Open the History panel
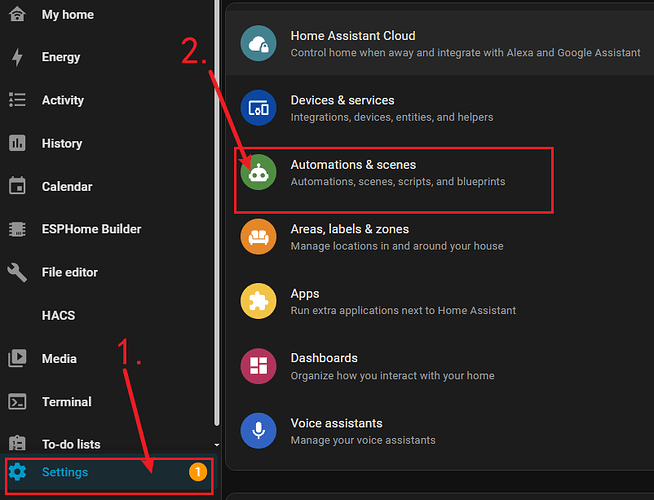 (x=108, y=143)
